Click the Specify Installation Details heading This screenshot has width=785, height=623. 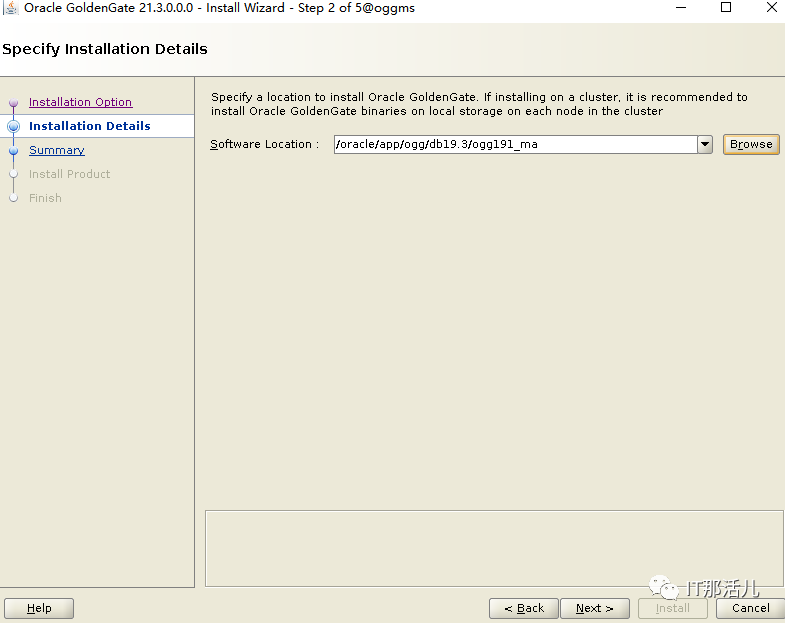point(105,49)
